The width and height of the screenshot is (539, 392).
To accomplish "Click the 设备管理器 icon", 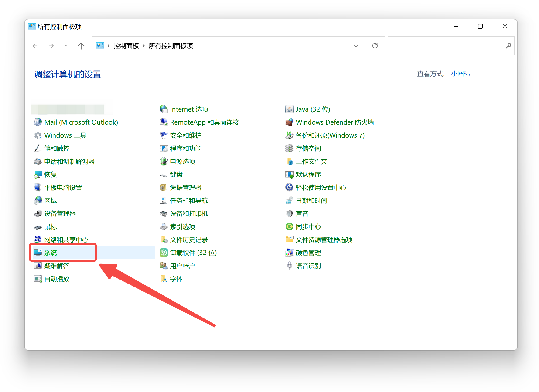I will click(38, 214).
